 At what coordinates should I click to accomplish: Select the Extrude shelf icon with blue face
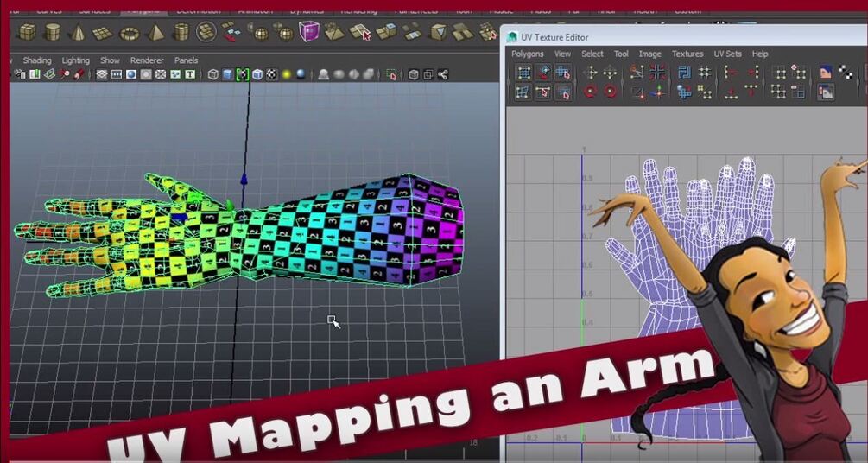pyautogui.click(x=386, y=32)
